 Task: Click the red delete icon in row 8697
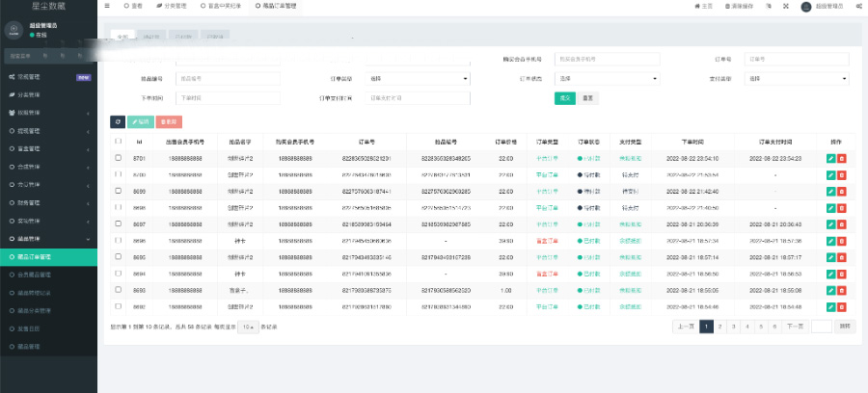841,223
